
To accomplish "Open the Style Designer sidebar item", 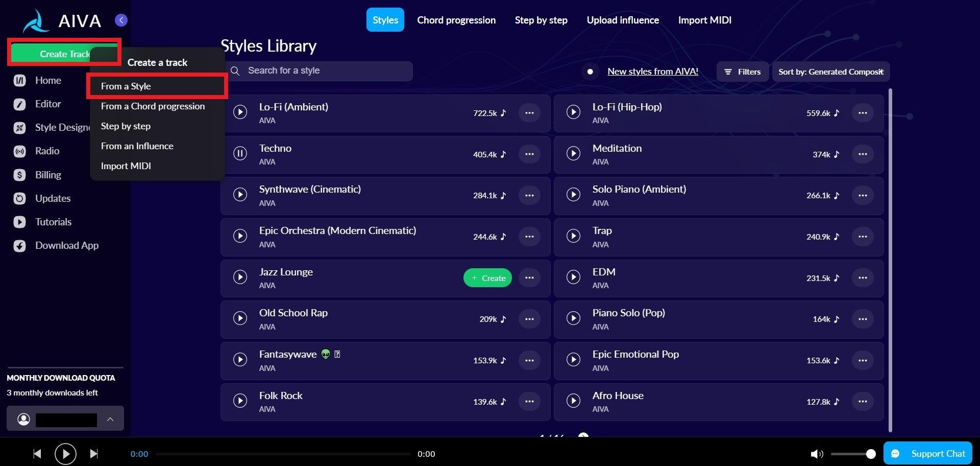I will (51, 128).
